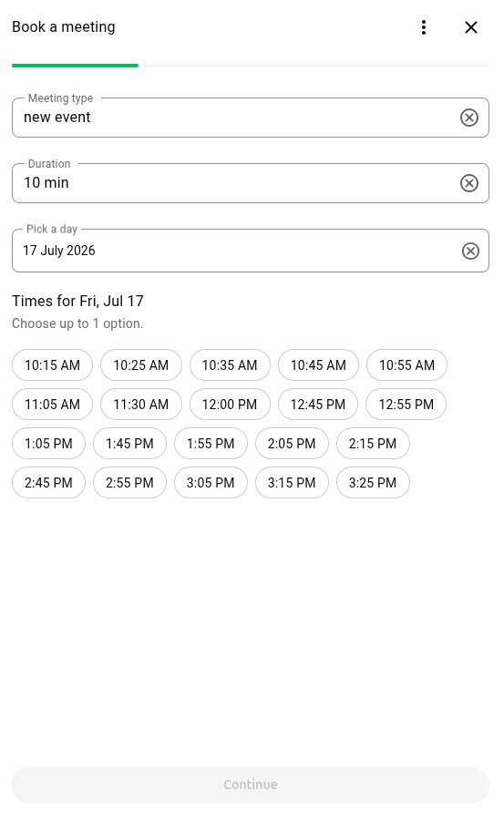Pick the 2:45 PM time slot
504x821 pixels.
(x=48, y=483)
